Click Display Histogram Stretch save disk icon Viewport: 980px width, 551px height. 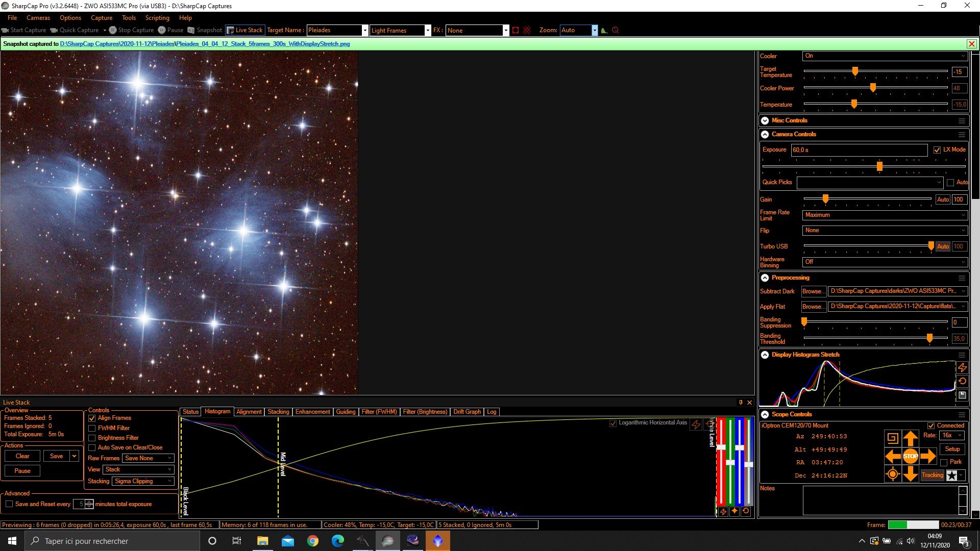click(962, 395)
